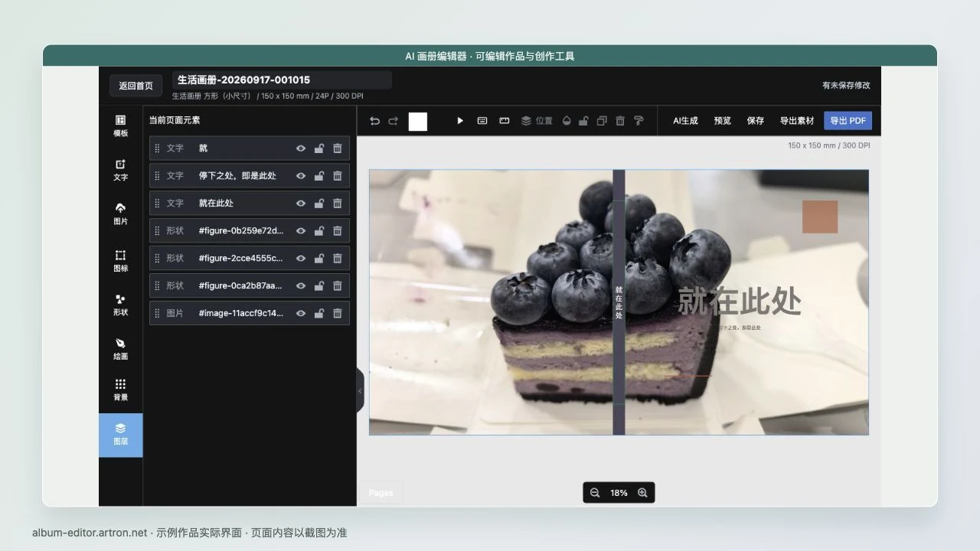Viewport: 980px width, 551px height.
Task: Click drag handle of 就 layer row
Action: (x=158, y=148)
